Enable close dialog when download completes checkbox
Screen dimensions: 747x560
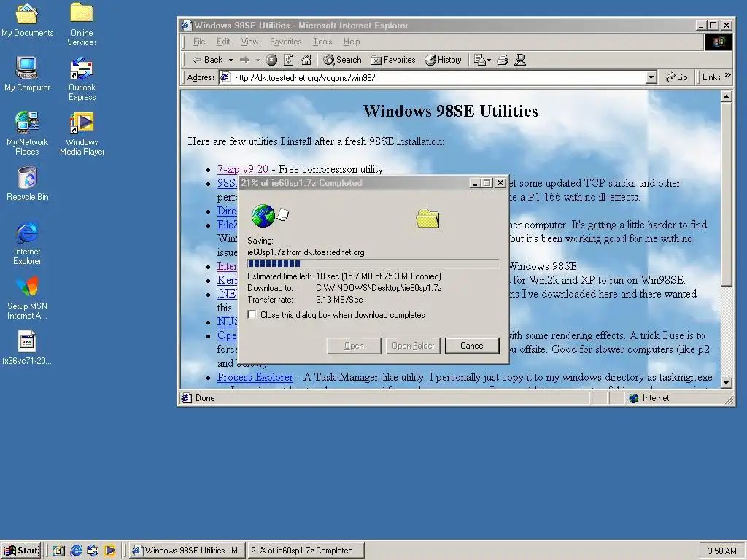tap(252, 315)
